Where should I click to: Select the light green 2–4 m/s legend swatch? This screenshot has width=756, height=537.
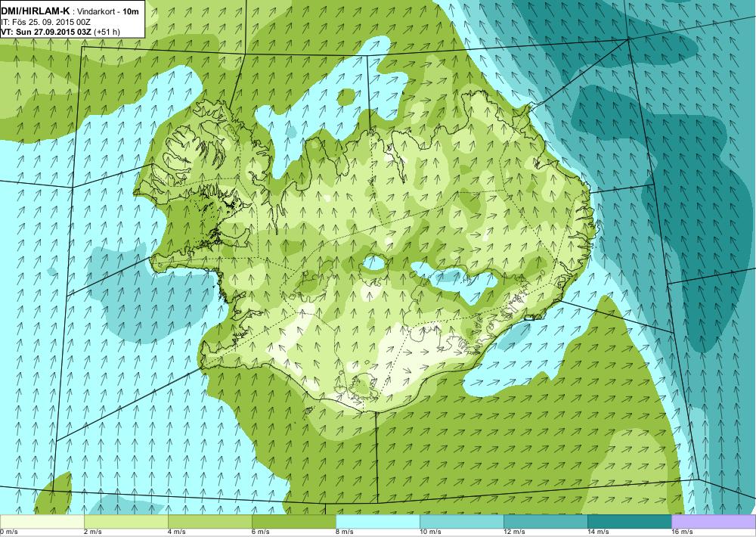point(125,522)
